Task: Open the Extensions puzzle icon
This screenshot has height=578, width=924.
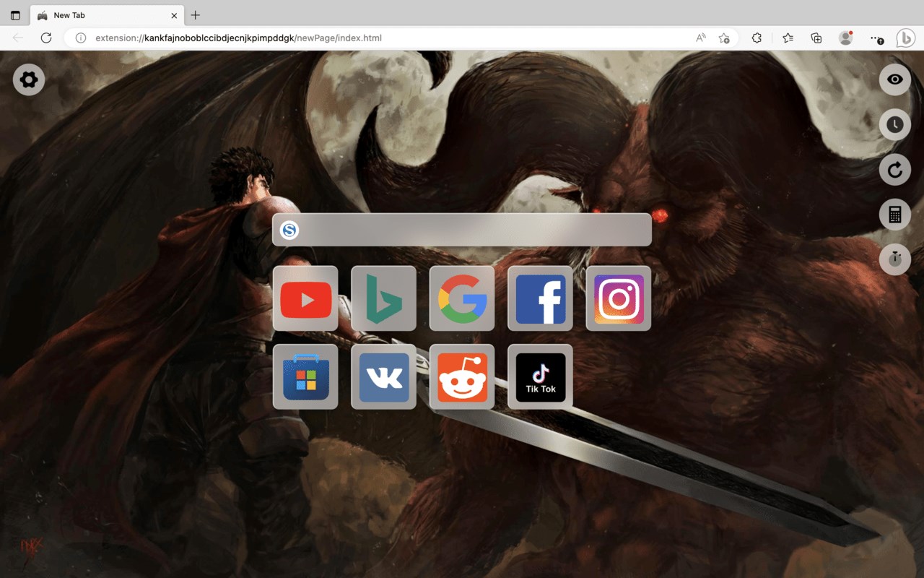Action: coord(757,38)
